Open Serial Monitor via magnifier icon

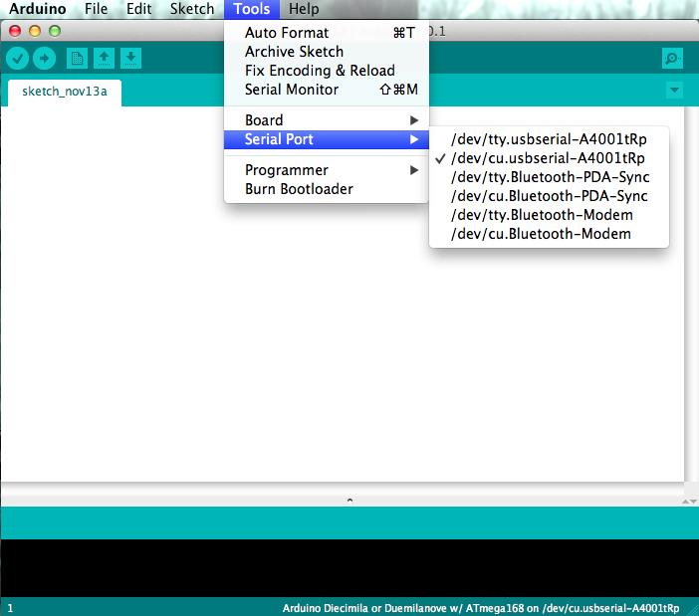pyautogui.click(x=672, y=59)
